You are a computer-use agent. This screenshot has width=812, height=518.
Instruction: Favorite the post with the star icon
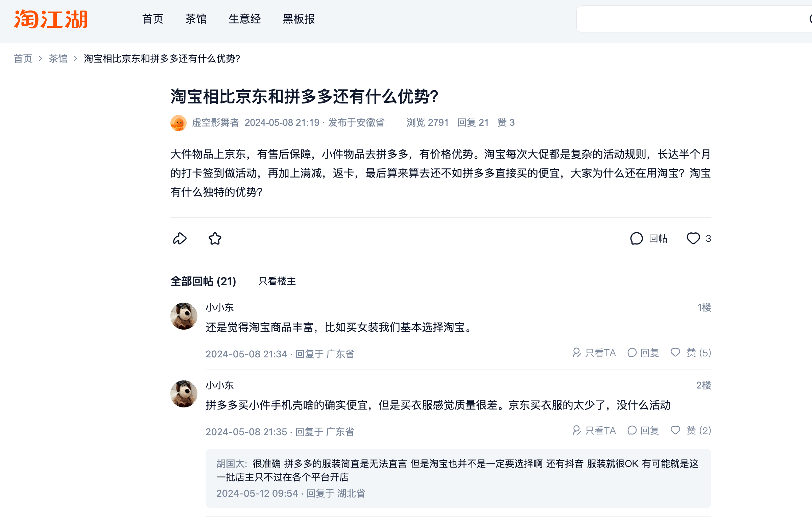tap(215, 238)
